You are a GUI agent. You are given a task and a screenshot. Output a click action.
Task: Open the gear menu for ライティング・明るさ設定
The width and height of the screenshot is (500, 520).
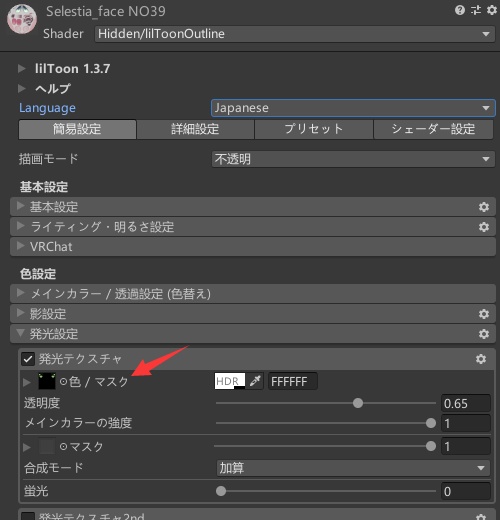click(x=484, y=227)
